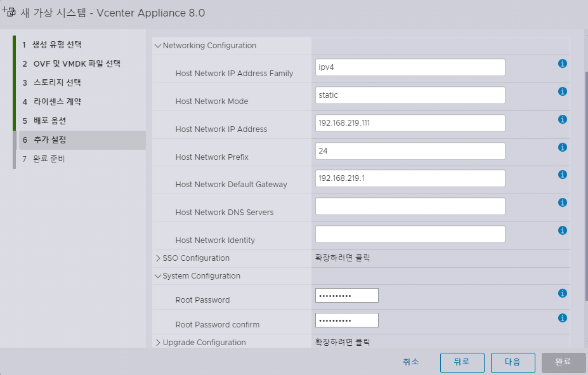Screen dimensions: 588x375
Task: Click the 다음 next button
Action: click(x=513, y=362)
